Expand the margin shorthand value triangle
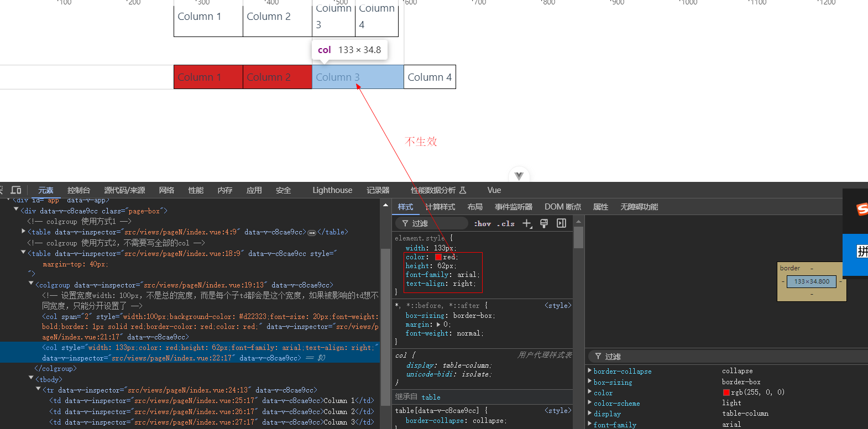Screen dimensions: 868x429 point(438,325)
